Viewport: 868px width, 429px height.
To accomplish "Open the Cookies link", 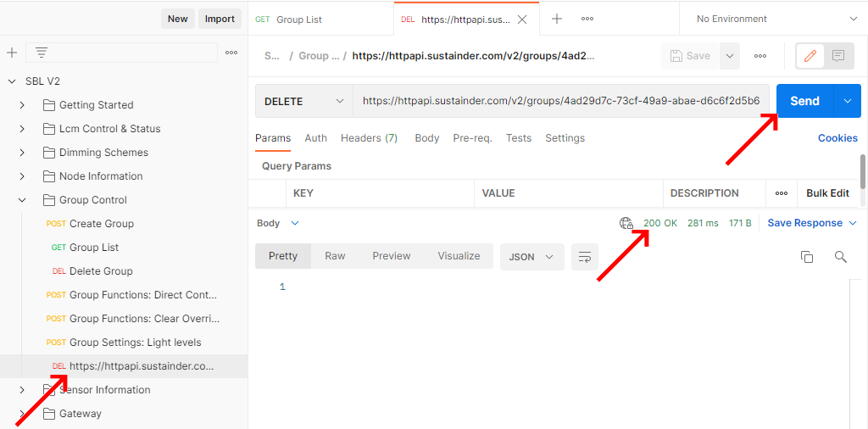I will click(x=837, y=138).
